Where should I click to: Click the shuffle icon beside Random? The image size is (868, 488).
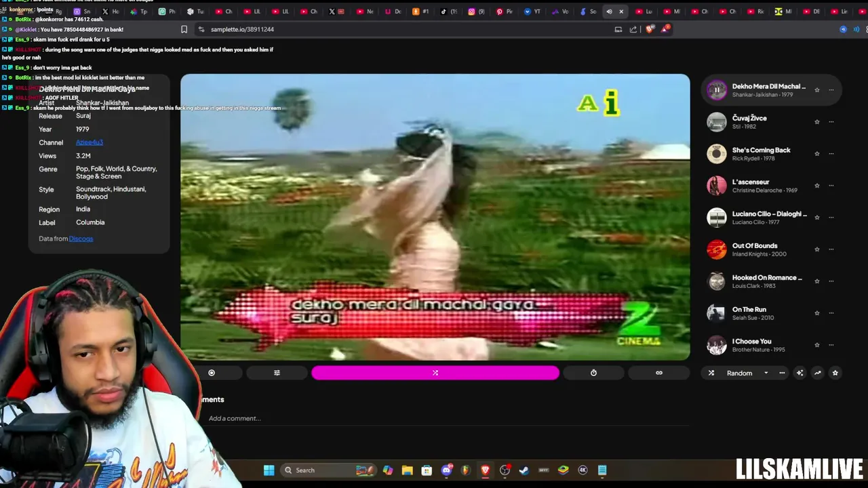click(711, 373)
